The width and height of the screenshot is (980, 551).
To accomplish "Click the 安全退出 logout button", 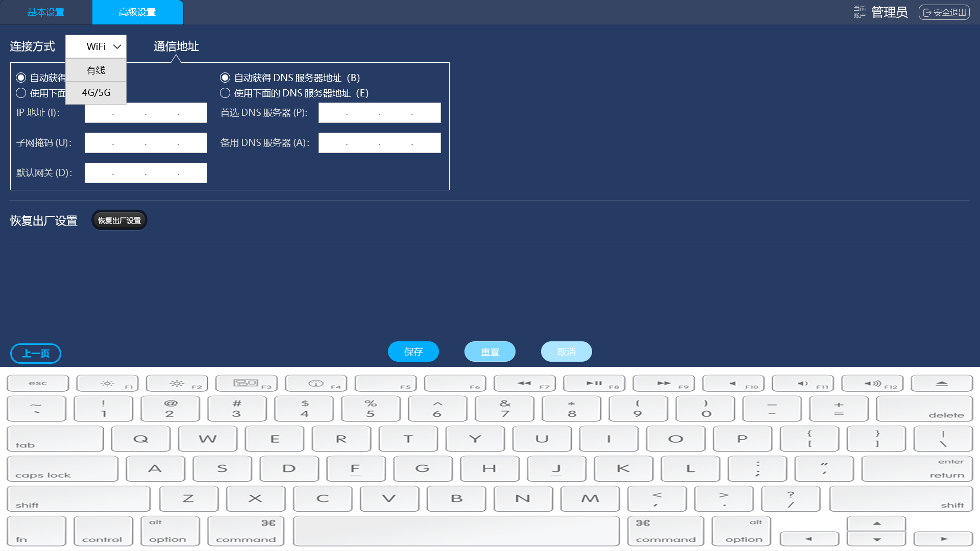I will click(x=944, y=12).
